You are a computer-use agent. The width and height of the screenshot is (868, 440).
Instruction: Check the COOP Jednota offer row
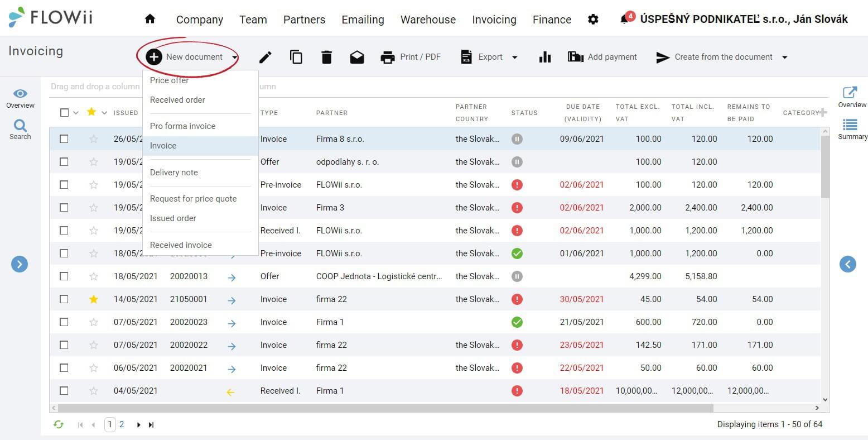[64, 276]
